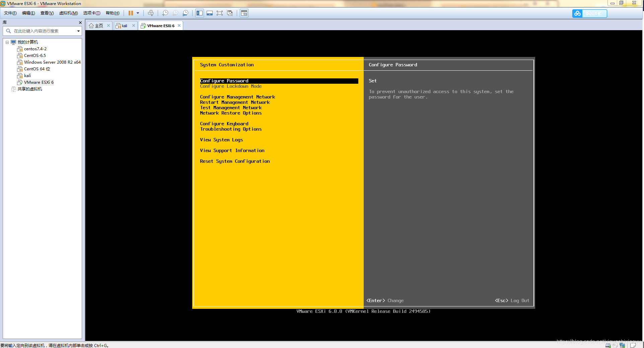Image resolution: width=644 pixels, height=348 pixels.
Task: Open the 文件(F) menu
Action: click(x=10, y=13)
